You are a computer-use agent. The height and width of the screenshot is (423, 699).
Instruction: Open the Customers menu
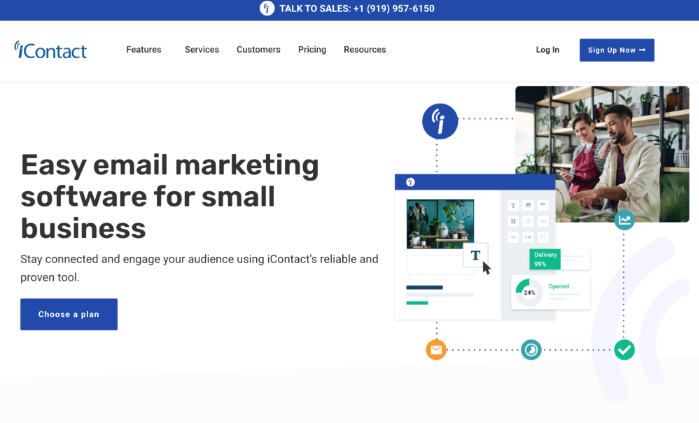(x=259, y=49)
